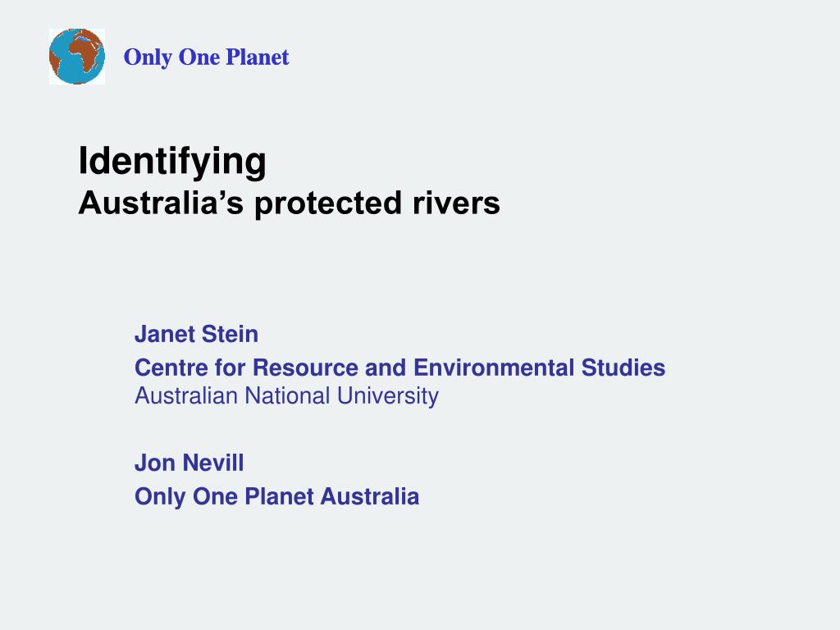Viewport: 840px width, 630px height.
Task: Click the "Only One Planet" header text
Action: [x=206, y=57]
